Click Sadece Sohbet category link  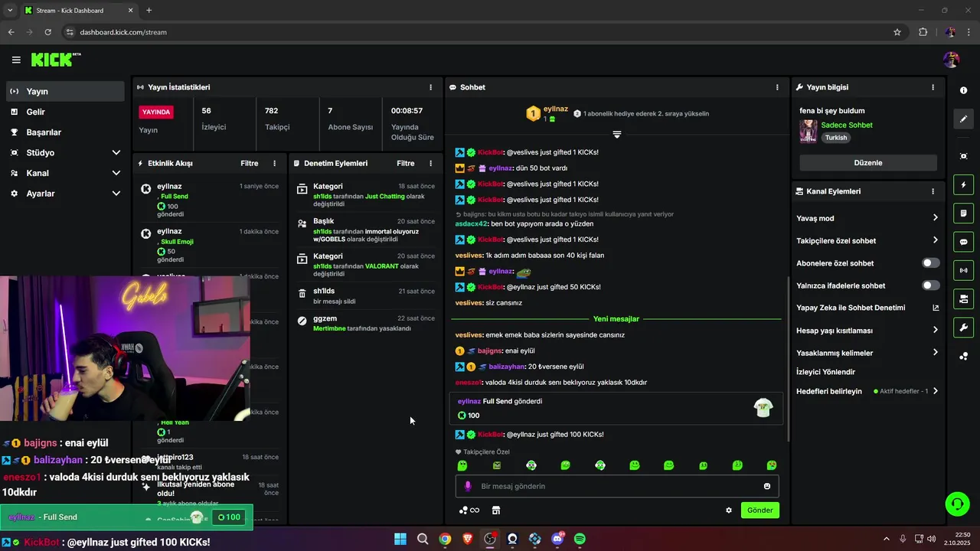[x=847, y=125]
